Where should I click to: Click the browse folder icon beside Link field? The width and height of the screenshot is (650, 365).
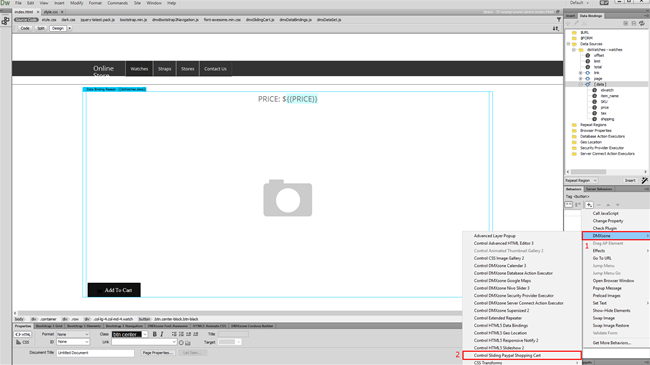pos(188,343)
